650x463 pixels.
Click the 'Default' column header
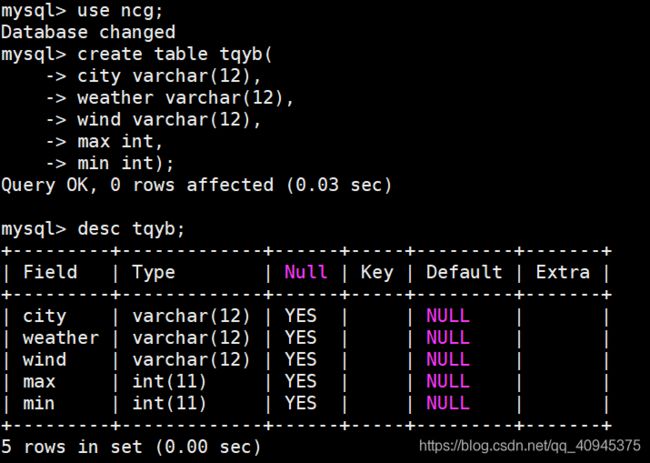pos(464,272)
